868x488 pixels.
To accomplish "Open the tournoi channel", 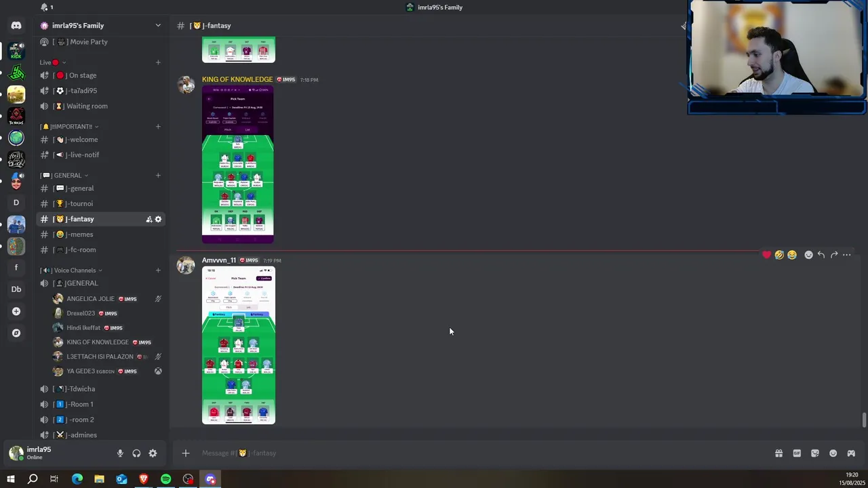I will (x=102, y=204).
